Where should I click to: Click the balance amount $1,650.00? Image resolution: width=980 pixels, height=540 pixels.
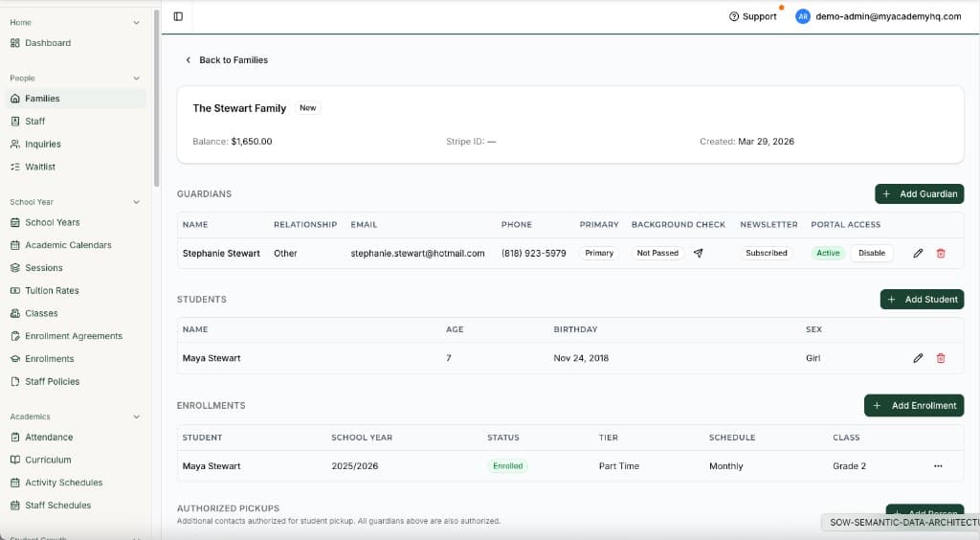(x=252, y=142)
